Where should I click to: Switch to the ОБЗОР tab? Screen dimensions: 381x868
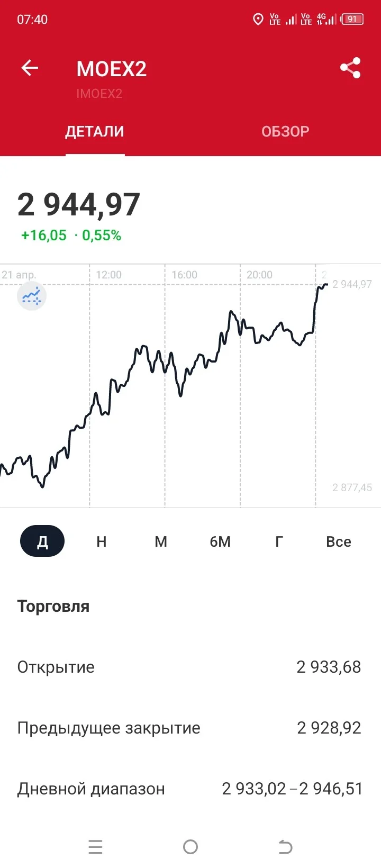[285, 131]
